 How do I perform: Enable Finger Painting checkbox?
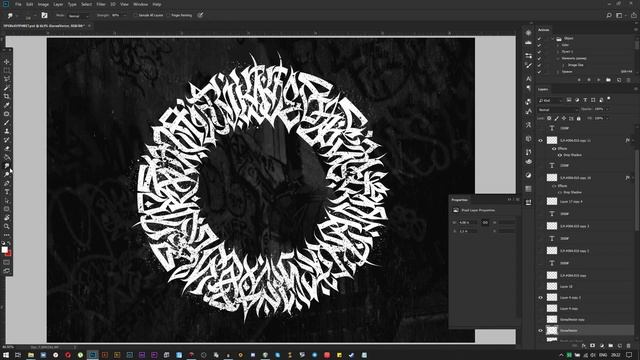click(168, 15)
